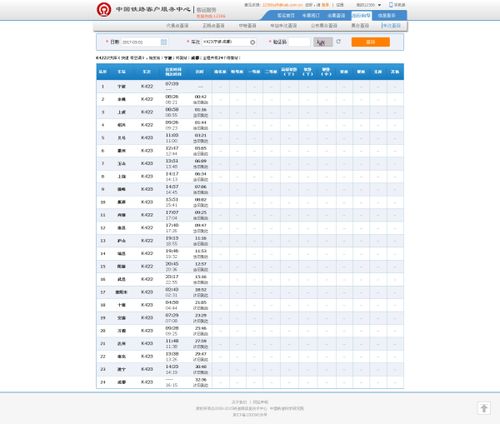Open the calendar icon beside the date field
The image size is (500, 424).
164,42
